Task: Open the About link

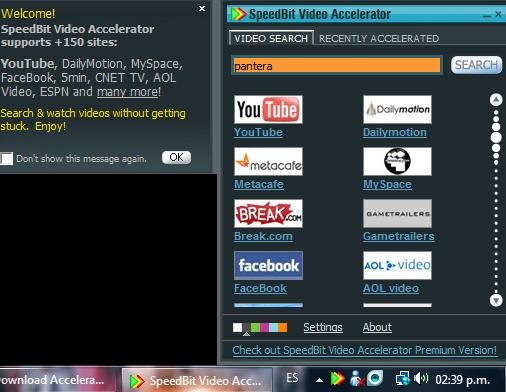Action: pyautogui.click(x=377, y=327)
